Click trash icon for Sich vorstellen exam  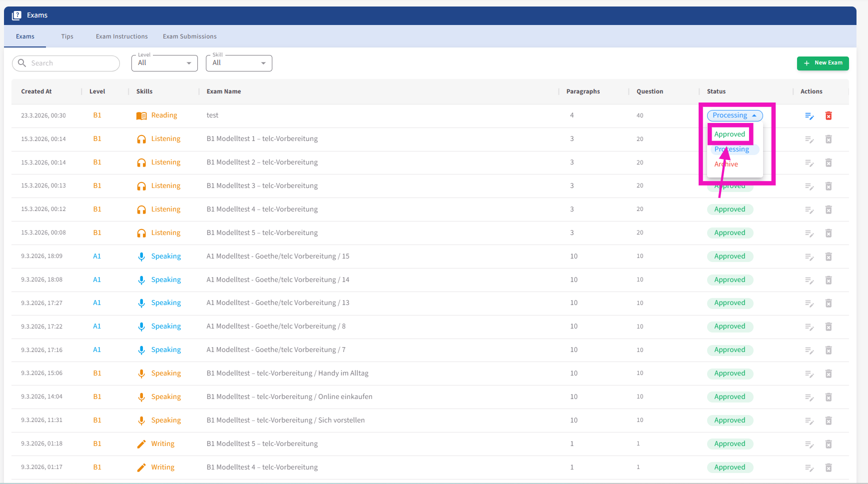[x=828, y=421]
